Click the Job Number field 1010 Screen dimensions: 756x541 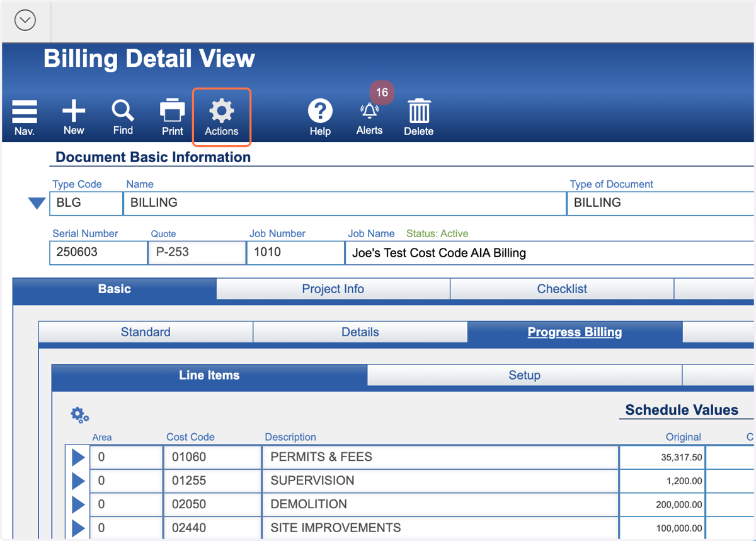point(295,253)
